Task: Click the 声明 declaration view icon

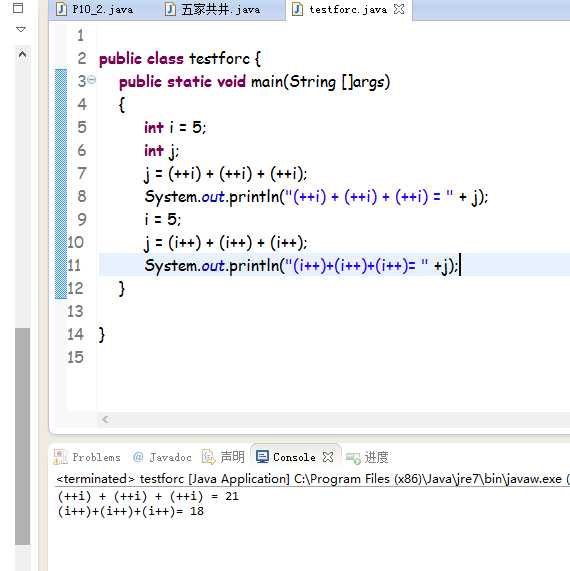Action: tap(209, 457)
